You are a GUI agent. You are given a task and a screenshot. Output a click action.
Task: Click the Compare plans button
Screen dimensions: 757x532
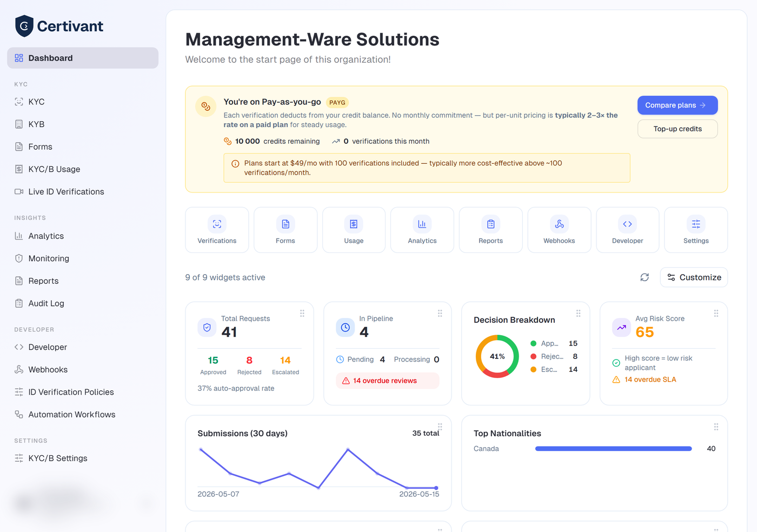click(x=678, y=105)
